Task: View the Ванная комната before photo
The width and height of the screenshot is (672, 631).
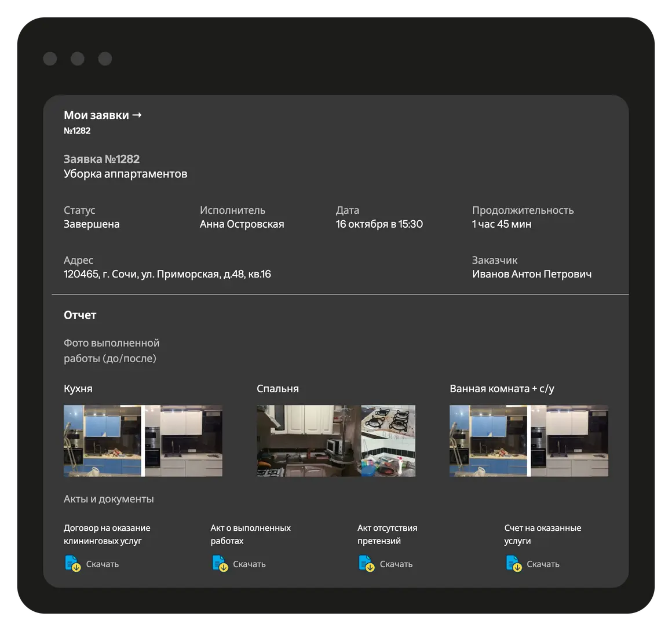Action: click(488, 440)
